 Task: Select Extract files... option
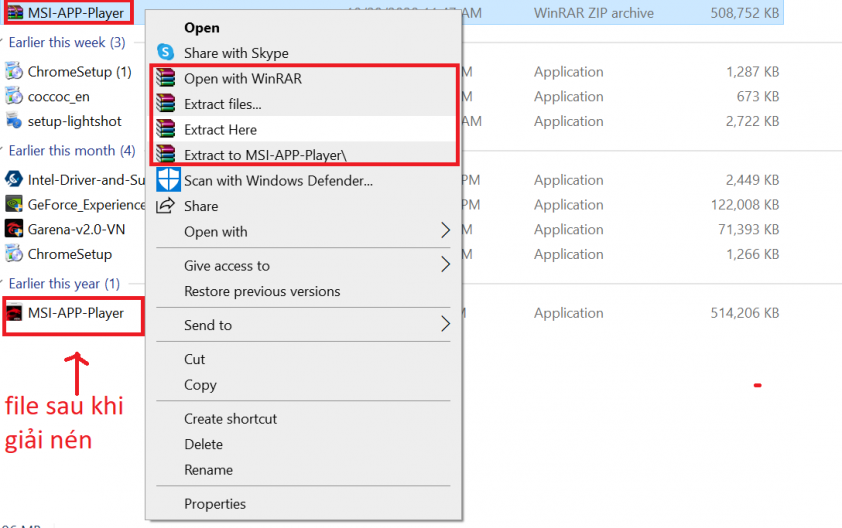[x=223, y=104]
